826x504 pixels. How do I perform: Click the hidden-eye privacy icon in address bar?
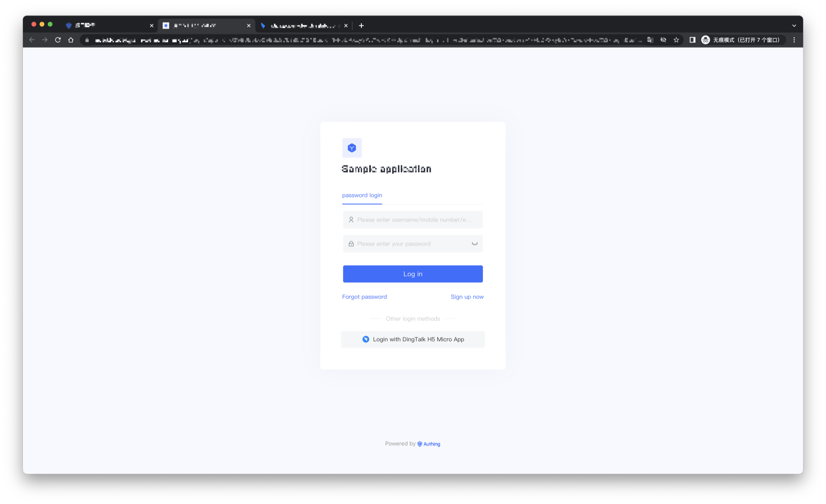pos(663,40)
